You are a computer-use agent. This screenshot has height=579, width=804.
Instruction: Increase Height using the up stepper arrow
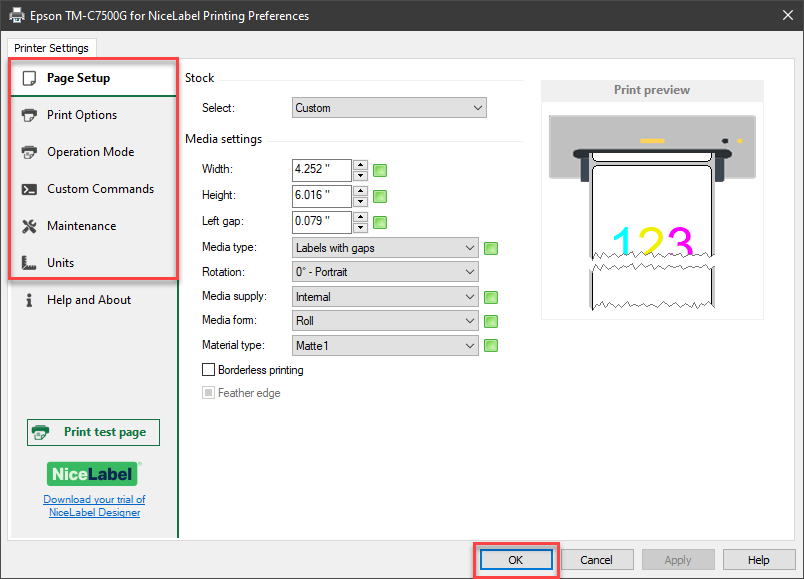360,192
